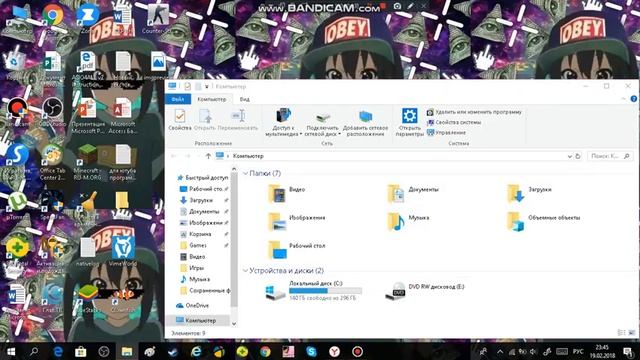Select Быстрый доступ in navigation pane
Image resolution: width=640 pixels, height=360 pixels.
[202, 178]
